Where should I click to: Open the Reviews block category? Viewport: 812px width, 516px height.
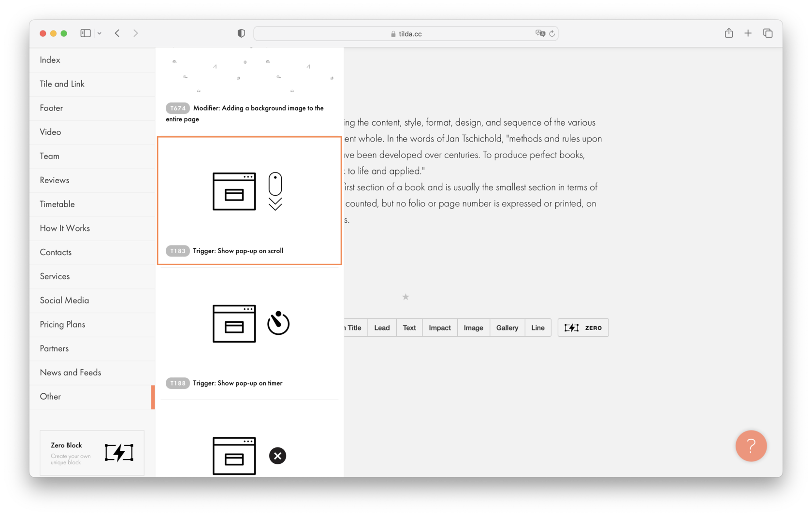[x=92, y=180]
